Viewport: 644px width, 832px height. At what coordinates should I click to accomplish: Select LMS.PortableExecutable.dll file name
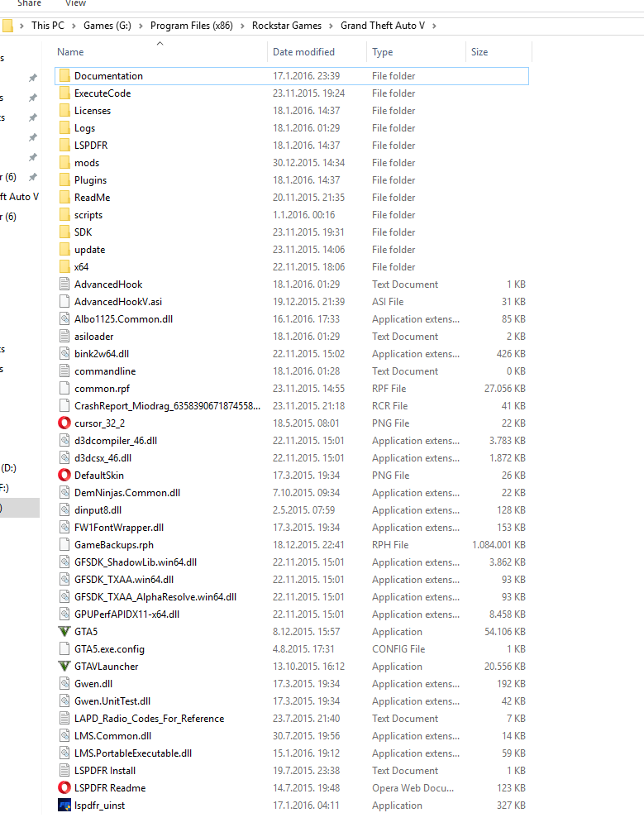click(133, 753)
